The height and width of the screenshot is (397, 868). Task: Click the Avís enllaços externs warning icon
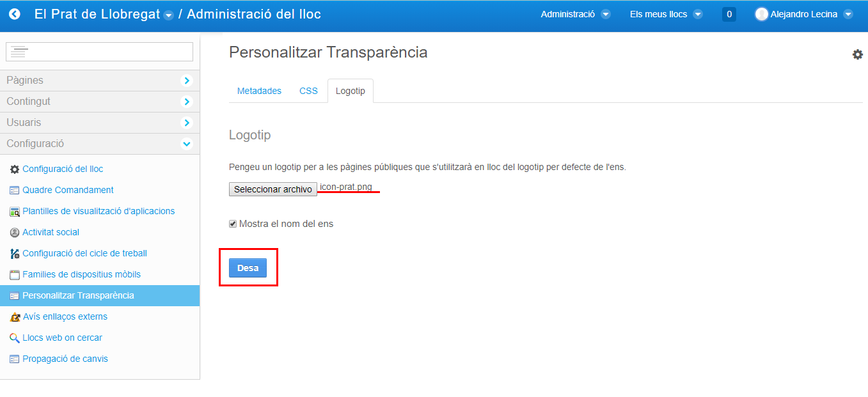15,317
